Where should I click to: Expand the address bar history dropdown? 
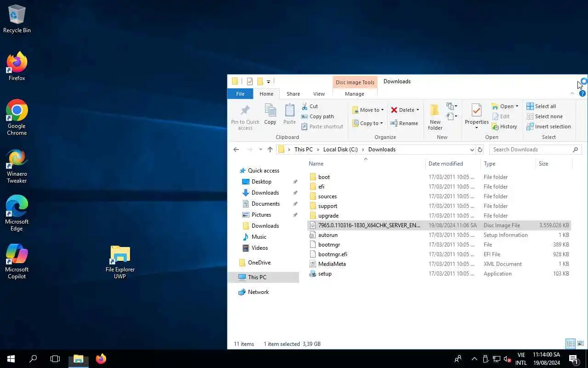(472, 149)
